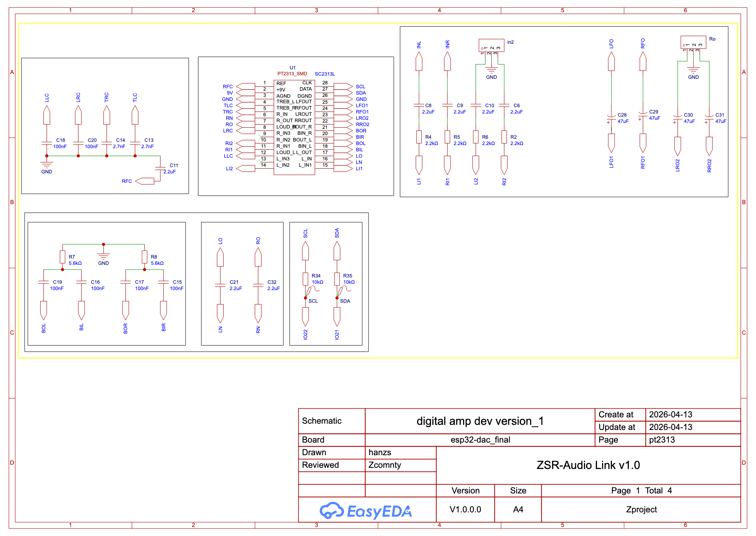Select the Reviewed value 'Zcomnty'
This screenshot has width=756, height=536.
coord(385,465)
